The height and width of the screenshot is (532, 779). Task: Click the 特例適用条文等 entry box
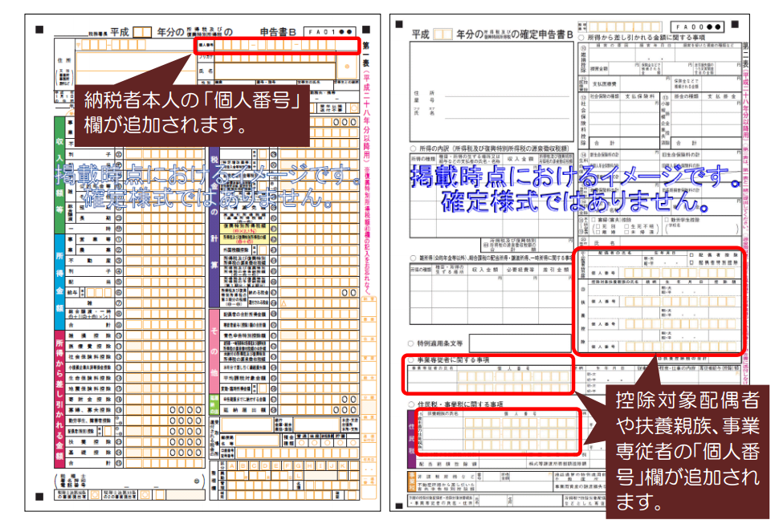tap(520, 343)
